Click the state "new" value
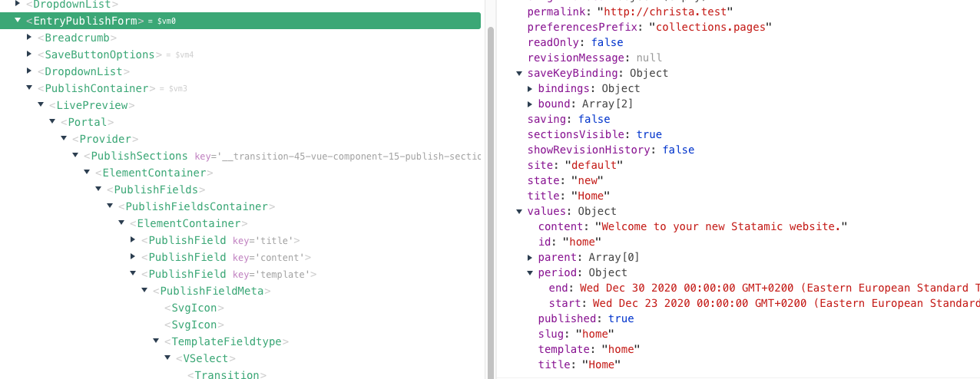 point(588,180)
